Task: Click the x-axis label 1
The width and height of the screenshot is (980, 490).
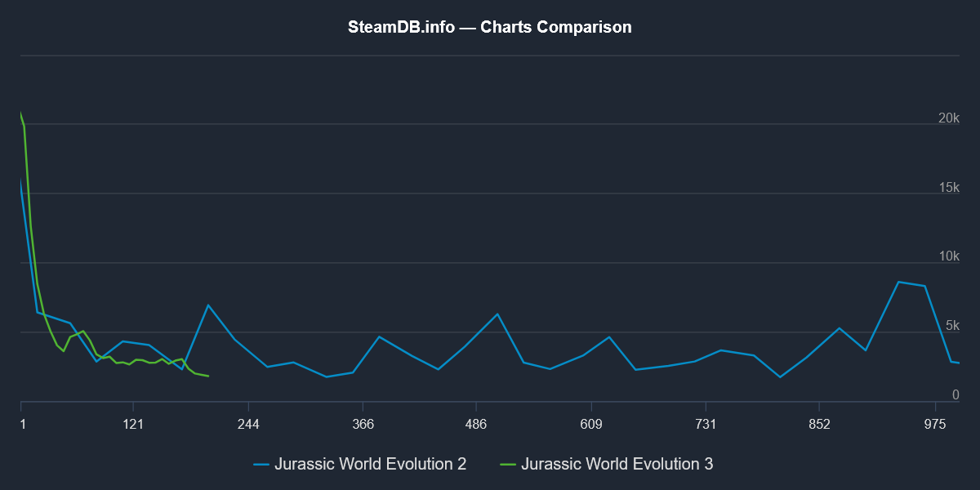Action: pyautogui.click(x=23, y=425)
